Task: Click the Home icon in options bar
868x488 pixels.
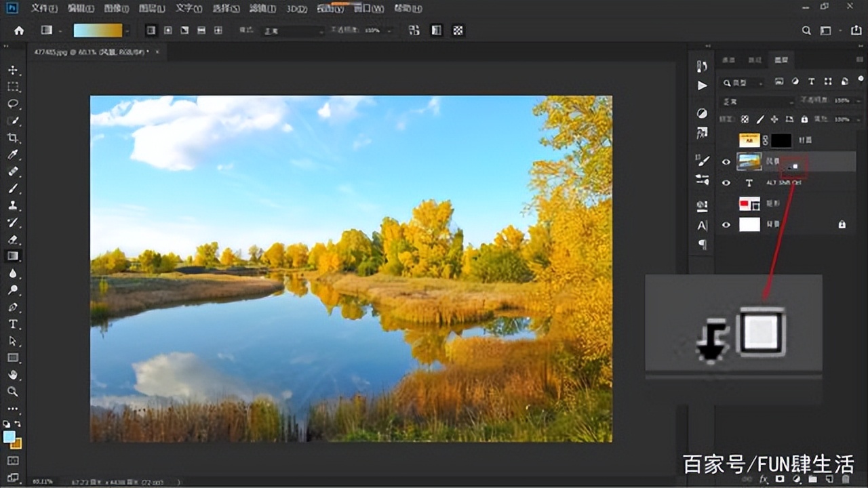Action: coord(19,30)
